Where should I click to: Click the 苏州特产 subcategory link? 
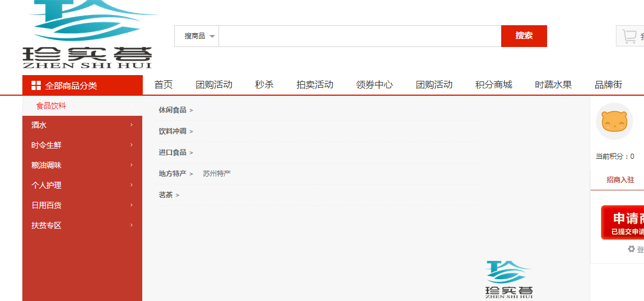(217, 174)
